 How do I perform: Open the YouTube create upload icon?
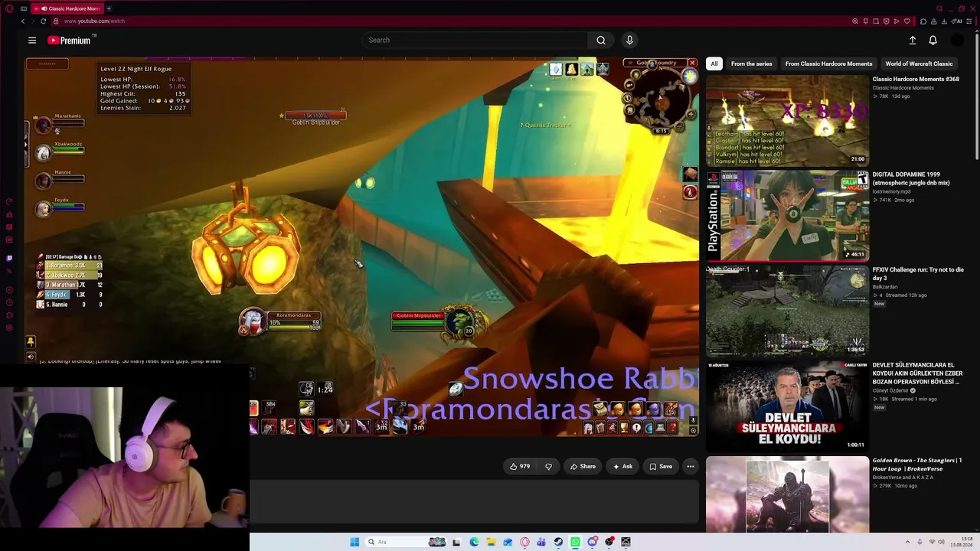913,41
